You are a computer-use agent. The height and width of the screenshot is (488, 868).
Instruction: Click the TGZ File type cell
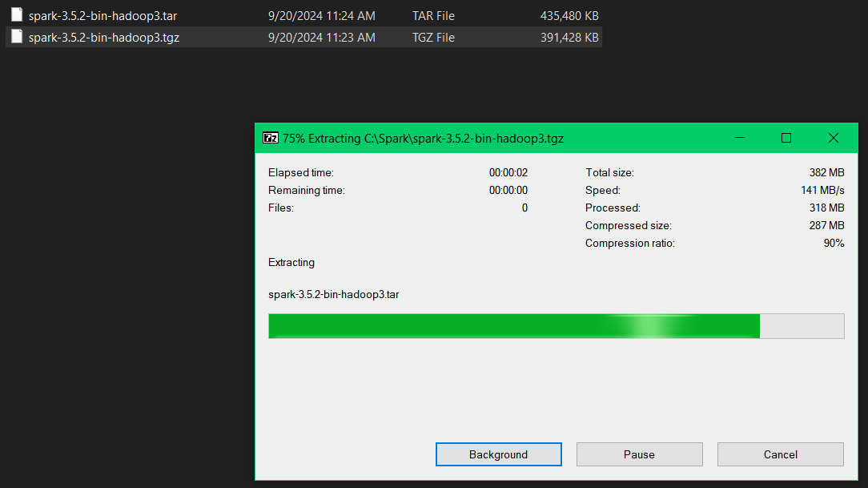[433, 38]
